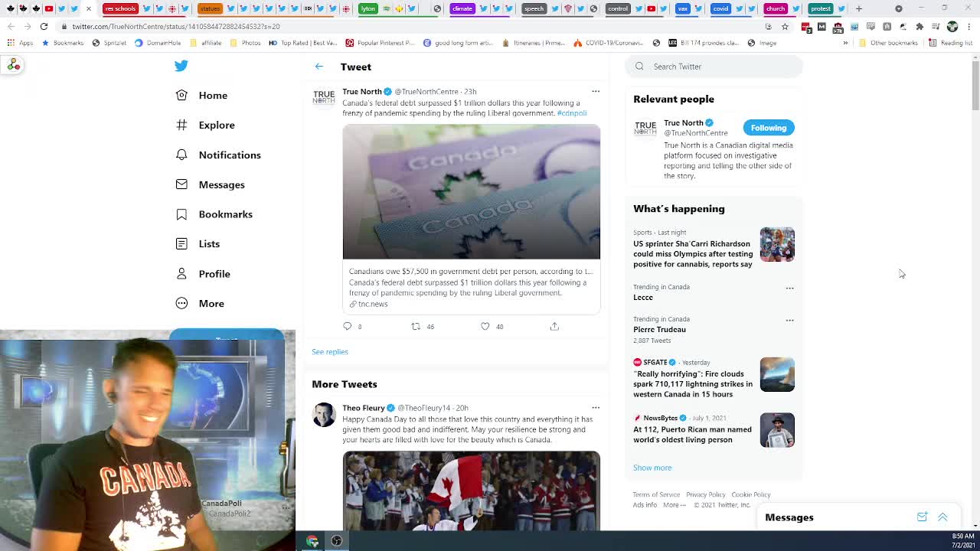Expand 'res schools' tab group

[x=120, y=8]
